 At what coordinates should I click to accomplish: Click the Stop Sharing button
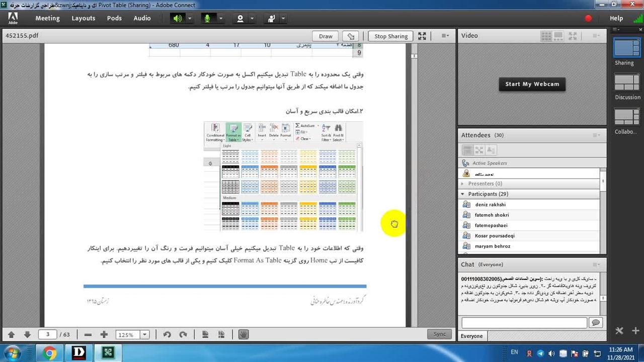pyautogui.click(x=390, y=36)
